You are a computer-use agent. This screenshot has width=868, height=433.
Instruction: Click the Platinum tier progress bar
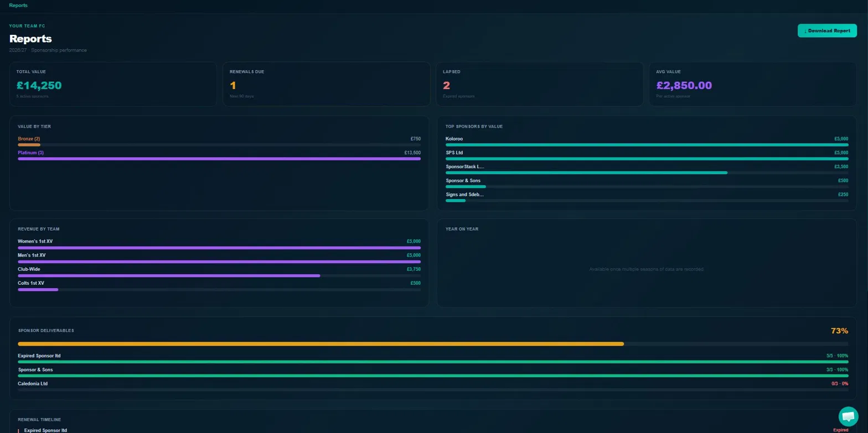(x=219, y=159)
